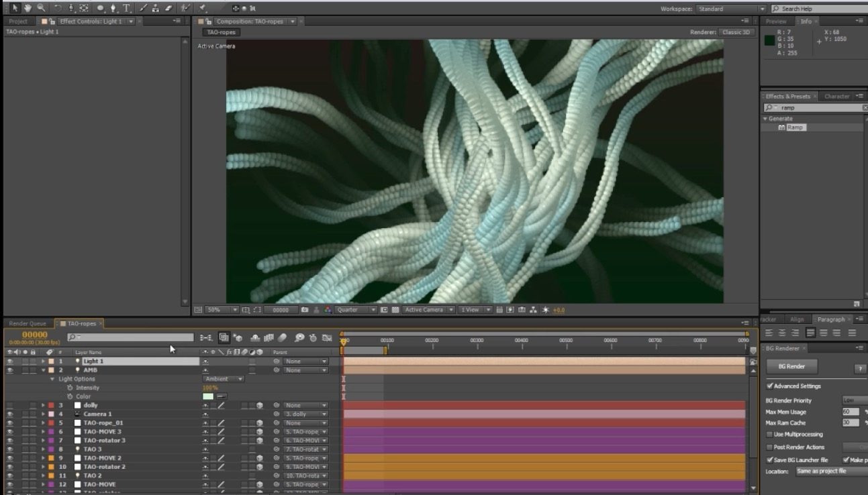Screen dimensions: 868x495
Task: Collapse the Light Options group
Action: click(x=52, y=379)
